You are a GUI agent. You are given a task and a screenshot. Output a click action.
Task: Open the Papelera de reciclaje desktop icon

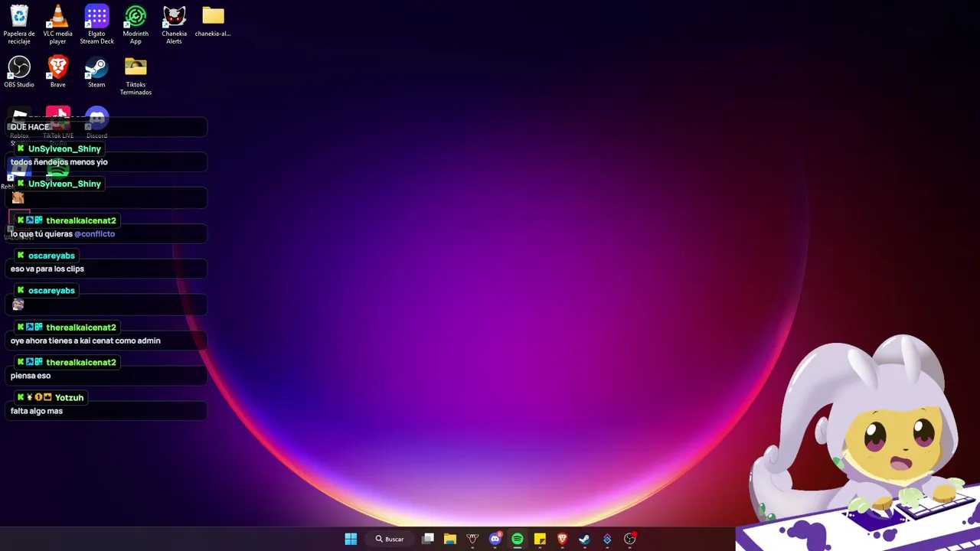click(x=19, y=24)
